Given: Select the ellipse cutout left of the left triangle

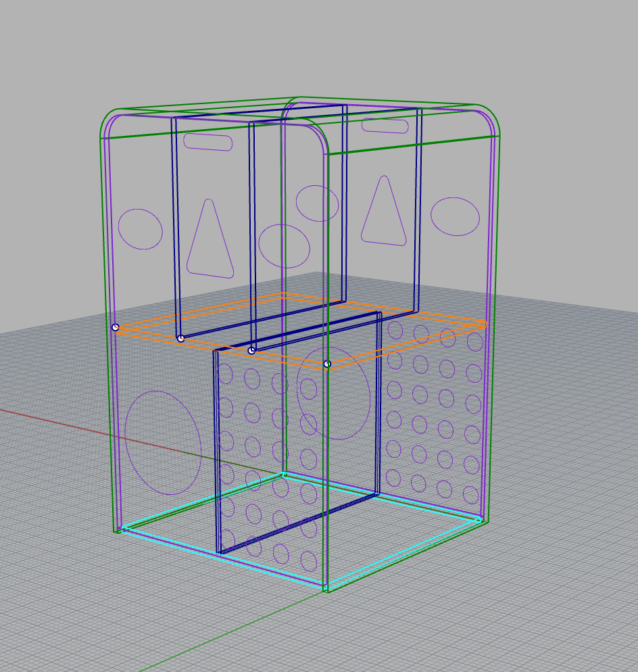Looking at the screenshot, I should pyautogui.click(x=141, y=229).
